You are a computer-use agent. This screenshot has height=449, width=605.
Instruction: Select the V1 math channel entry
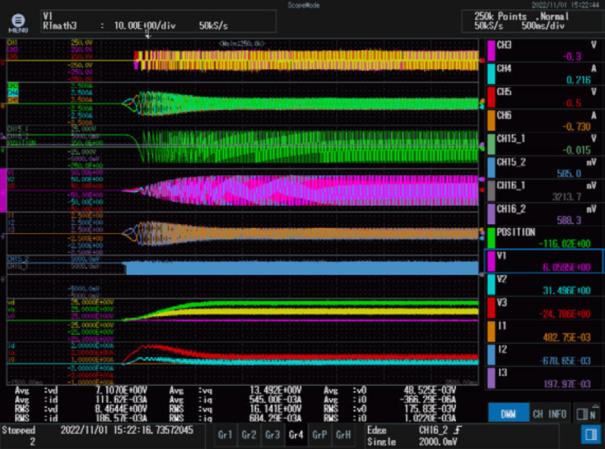(544, 261)
